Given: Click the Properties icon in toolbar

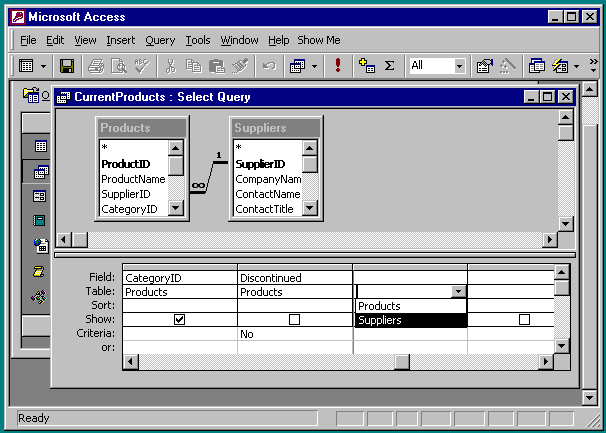Looking at the screenshot, I should (x=485, y=66).
